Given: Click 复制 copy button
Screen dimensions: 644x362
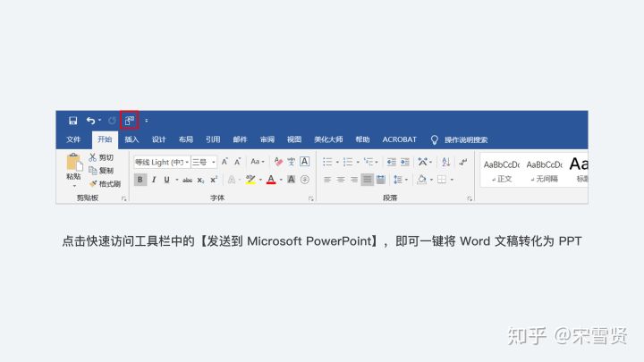Looking at the screenshot, I should click(x=101, y=171).
